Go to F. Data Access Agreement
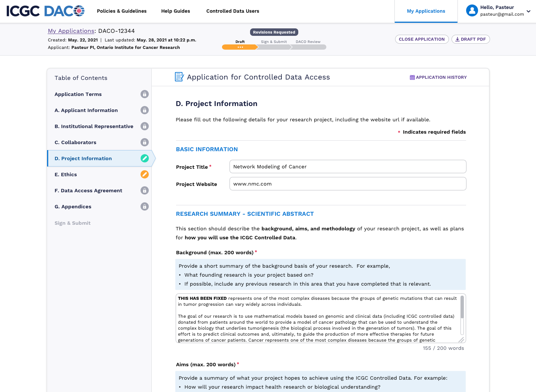Screen dimensions: 536x392 point(89,191)
